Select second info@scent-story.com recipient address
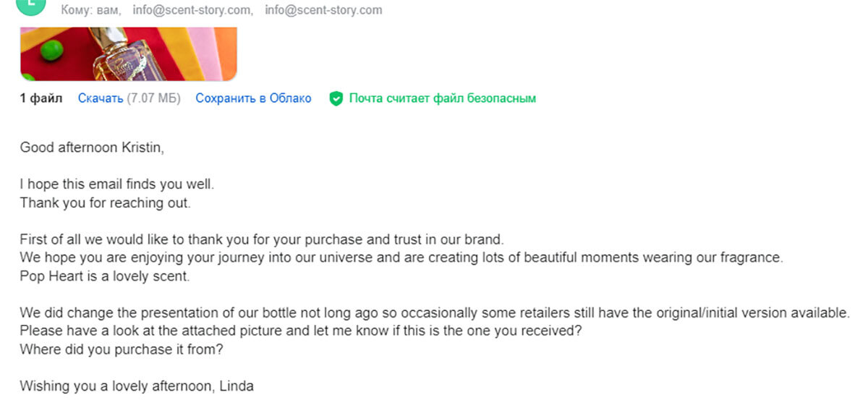 (x=323, y=10)
